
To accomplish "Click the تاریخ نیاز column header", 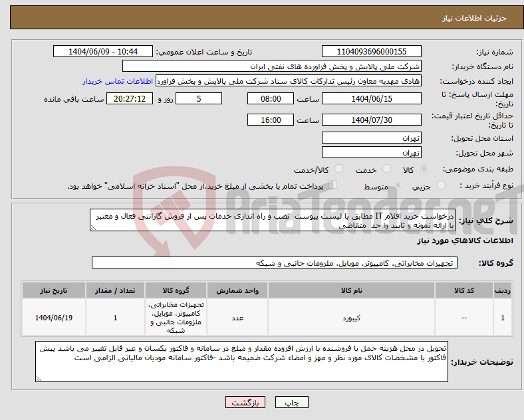I will 54,290.
